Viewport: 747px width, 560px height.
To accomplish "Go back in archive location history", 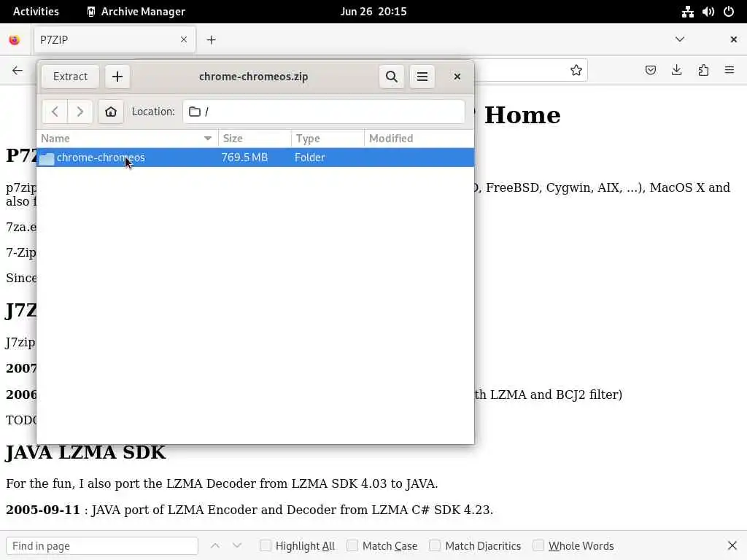I will (x=55, y=112).
